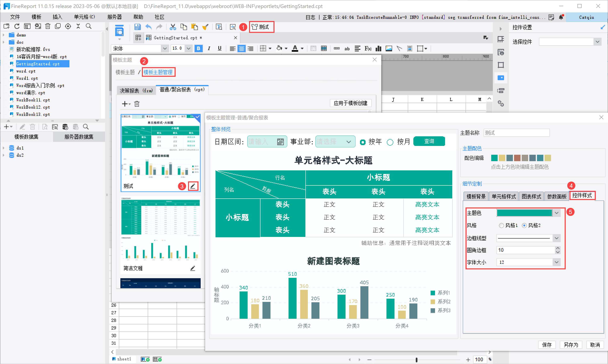Select the 风格1 radio button
Viewport: 608px width, 364px height.
tap(501, 225)
